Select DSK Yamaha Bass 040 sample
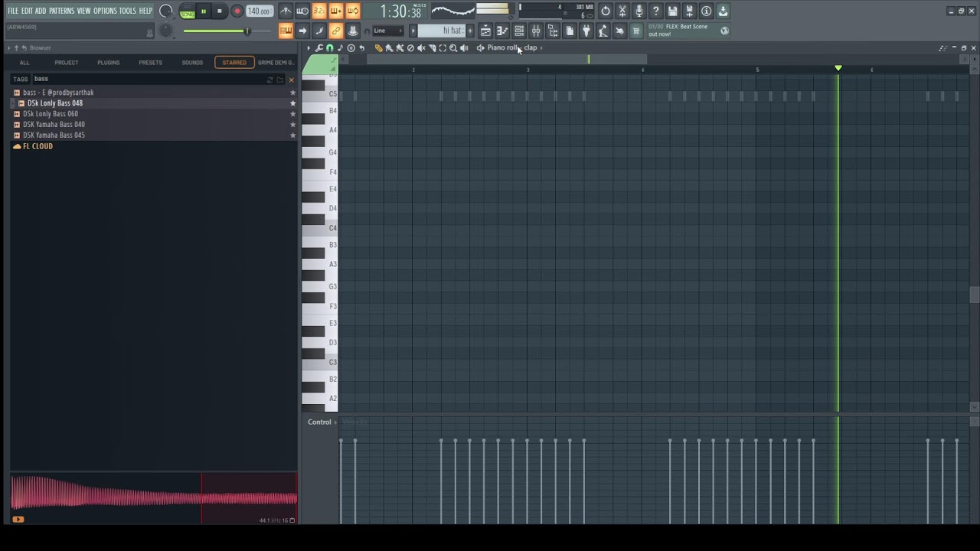This screenshot has width=980, height=551. click(x=54, y=124)
